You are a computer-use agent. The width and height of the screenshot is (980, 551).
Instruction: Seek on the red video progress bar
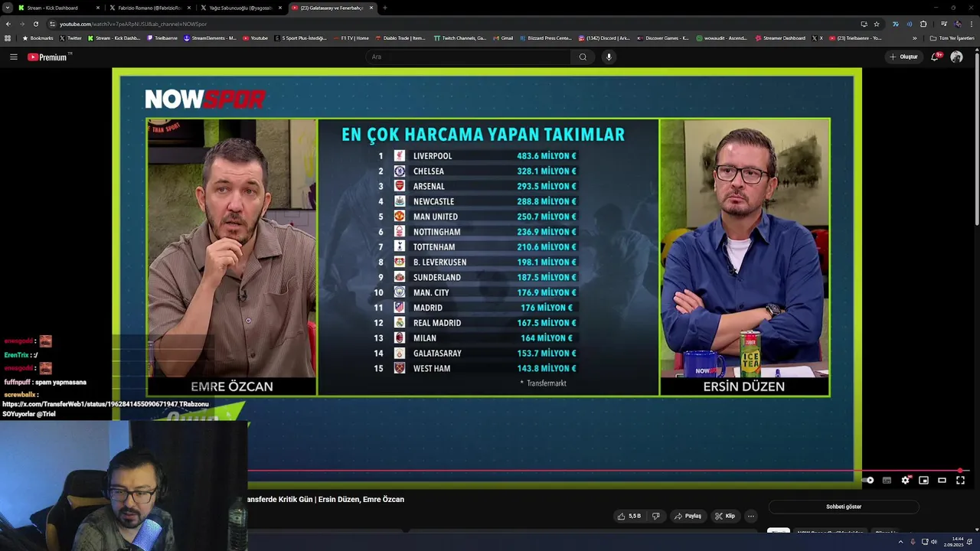(609, 471)
